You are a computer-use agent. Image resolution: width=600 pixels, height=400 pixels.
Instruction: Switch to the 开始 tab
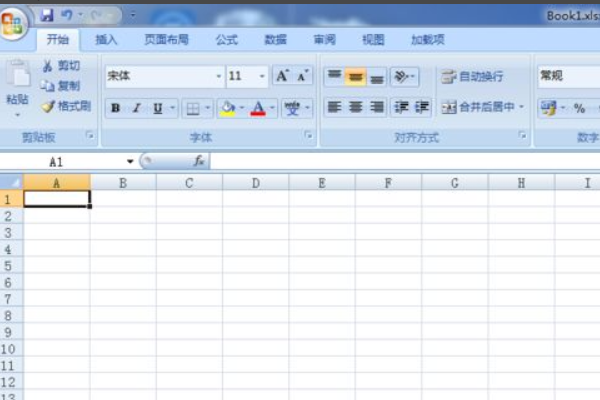58,39
